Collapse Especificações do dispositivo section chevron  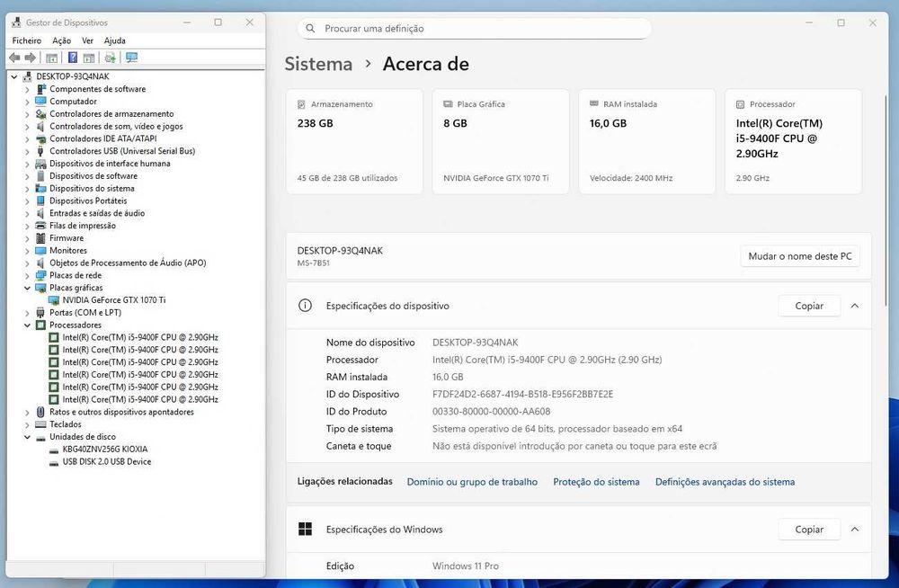pyautogui.click(x=854, y=306)
